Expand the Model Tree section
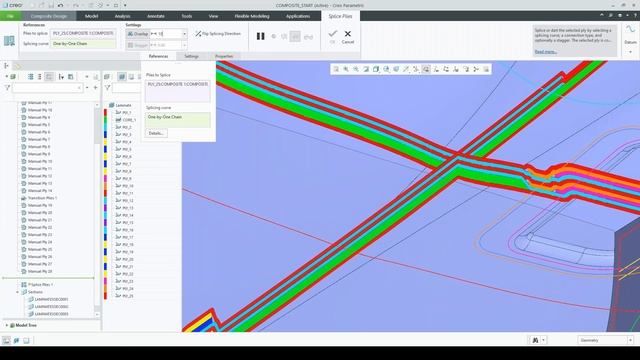The image size is (640, 360). tap(7, 325)
